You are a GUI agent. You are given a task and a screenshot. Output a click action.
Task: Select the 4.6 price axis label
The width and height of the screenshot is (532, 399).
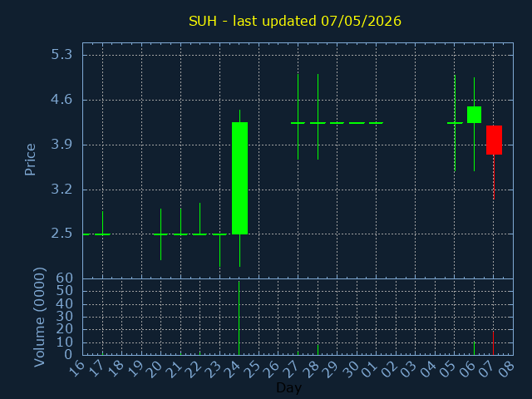pos(62,100)
